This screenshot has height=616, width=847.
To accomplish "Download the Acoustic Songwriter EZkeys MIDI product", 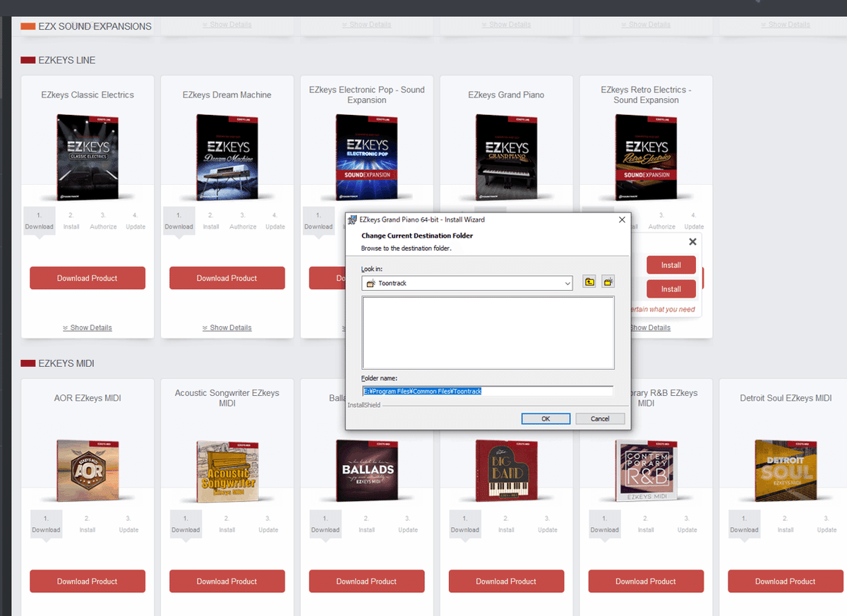I will 227,581.
